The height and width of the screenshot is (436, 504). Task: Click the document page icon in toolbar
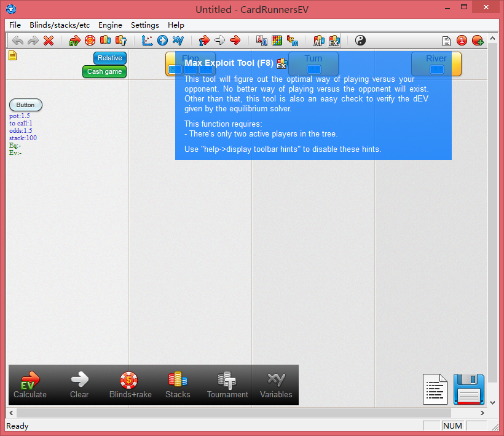[x=446, y=41]
